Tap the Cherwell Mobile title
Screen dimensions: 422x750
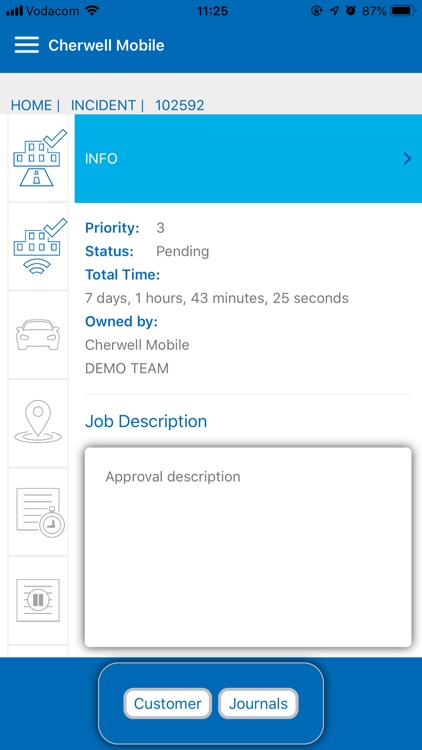pyautogui.click(x=106, y=45)
